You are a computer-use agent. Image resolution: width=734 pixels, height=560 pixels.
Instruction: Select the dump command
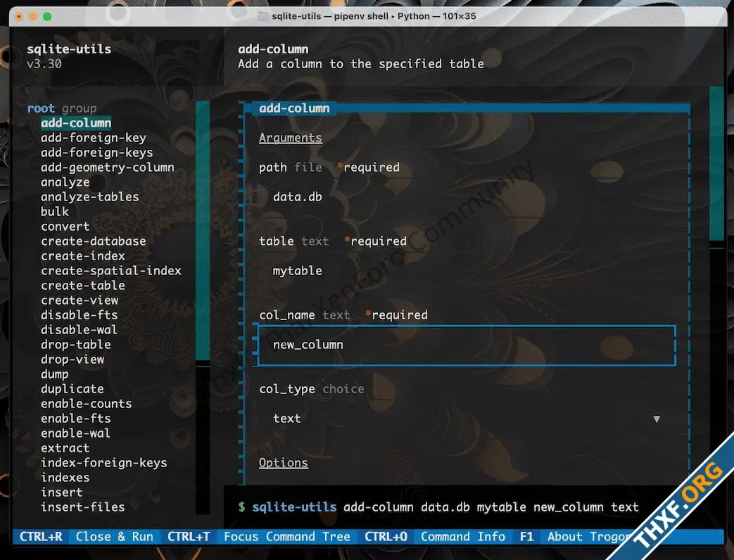click(x=55, y=374)
